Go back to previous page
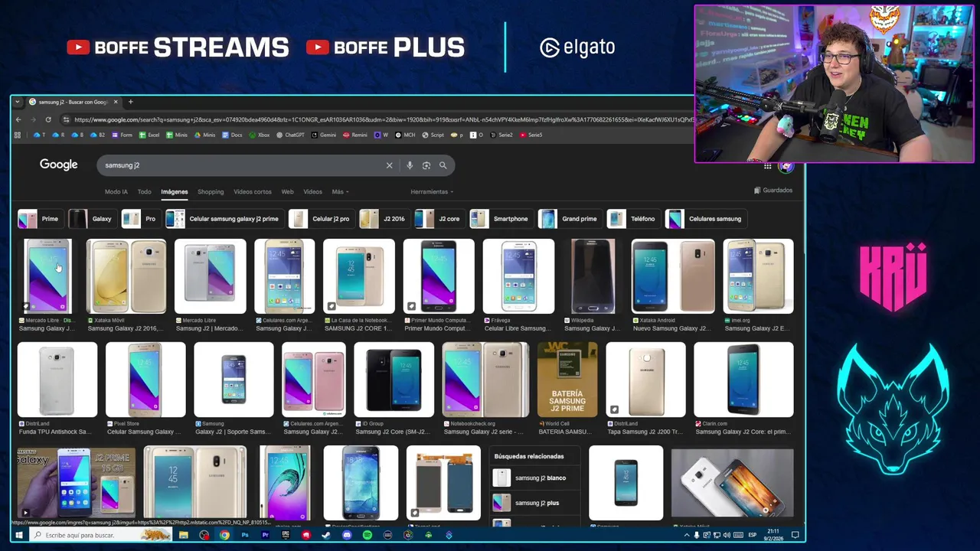The width and height of the screenshot is (980, 551). (x=18, y=119)
